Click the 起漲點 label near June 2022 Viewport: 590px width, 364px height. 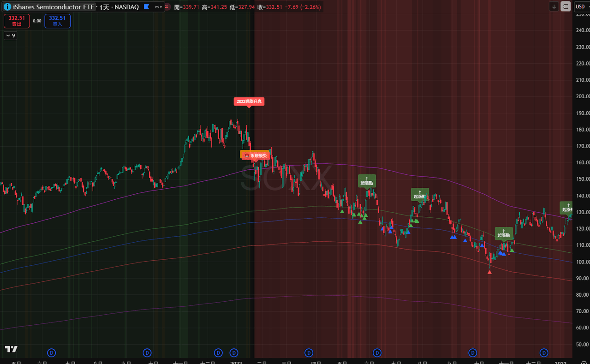click(x=367, y=181)
